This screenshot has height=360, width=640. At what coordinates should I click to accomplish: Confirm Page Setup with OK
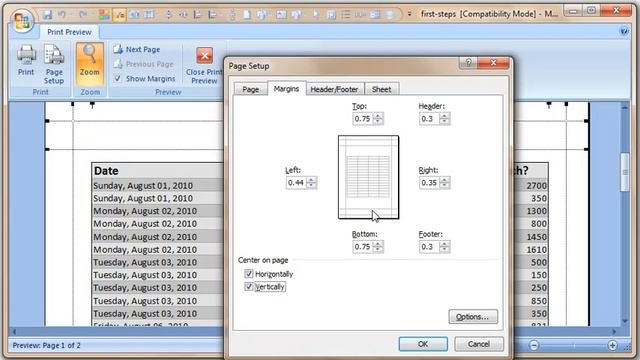pos(423,344)
